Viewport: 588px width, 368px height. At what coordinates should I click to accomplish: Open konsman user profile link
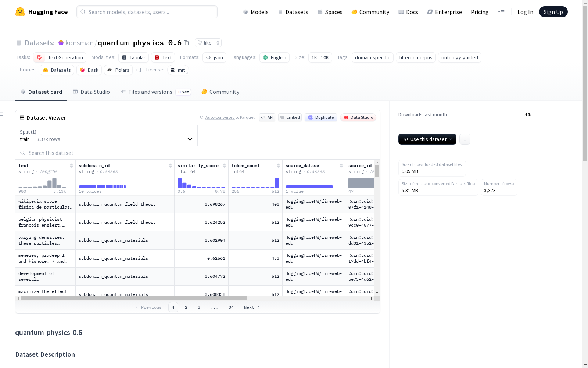click(x=79, y=43)
